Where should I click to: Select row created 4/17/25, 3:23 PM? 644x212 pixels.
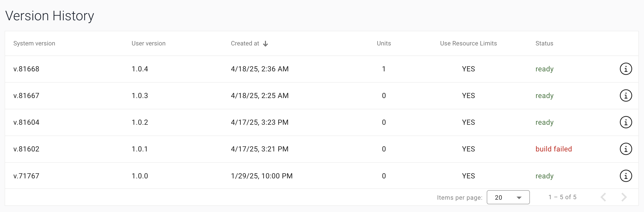coord(260,122)
